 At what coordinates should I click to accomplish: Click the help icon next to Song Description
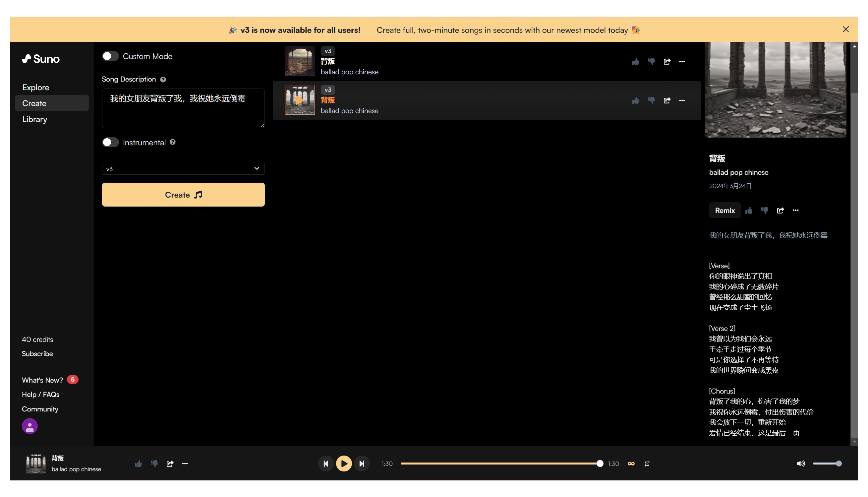click(163, 80)
